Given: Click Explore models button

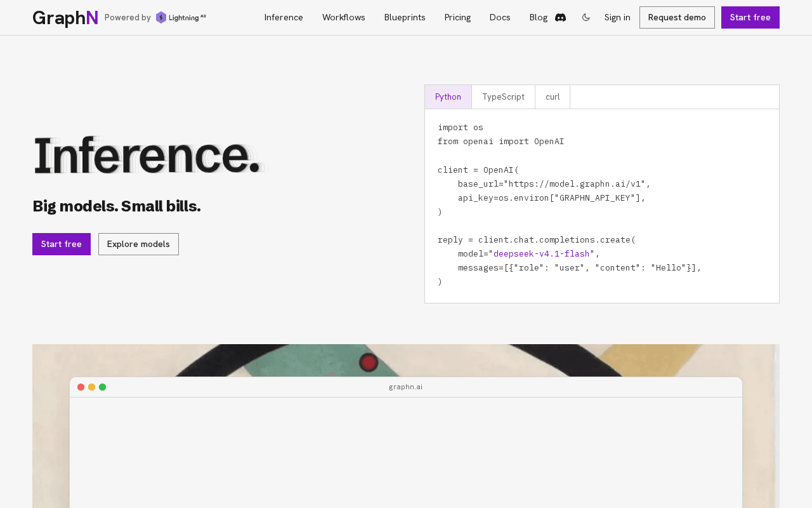Looking at the screenshot, I should 138,244.
